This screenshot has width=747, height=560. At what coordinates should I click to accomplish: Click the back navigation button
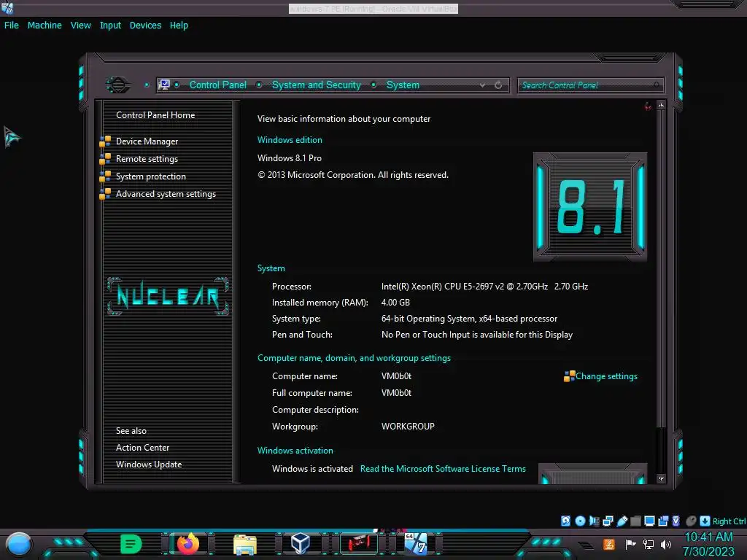(117, 85)
